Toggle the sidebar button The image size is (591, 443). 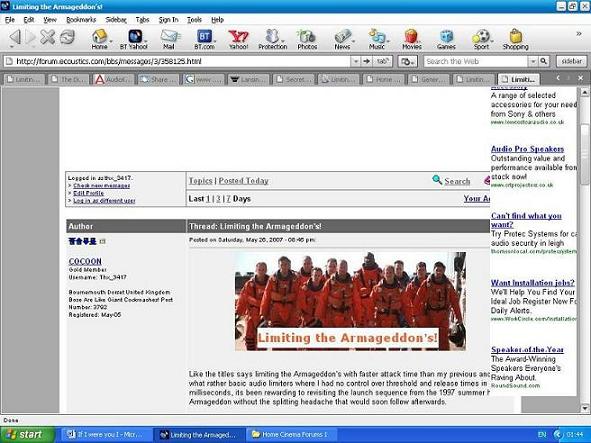(x=571, y=61)
